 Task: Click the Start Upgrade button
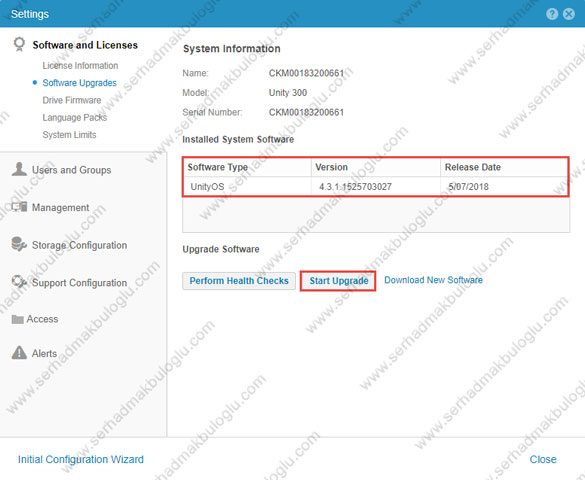click(338, 281)
